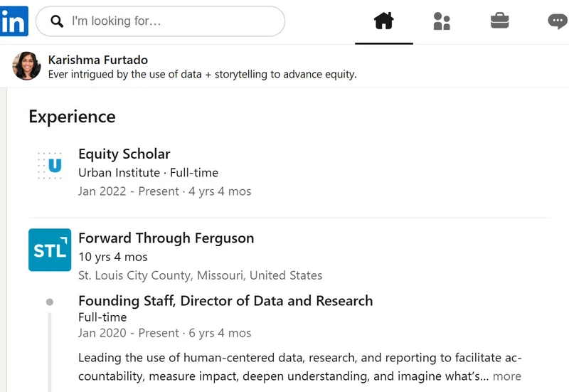Image resolution: width=569 pixels, height=392 pixels.
Task: Open the Forward Through Ferguson company link
Action: pos(166,238)
